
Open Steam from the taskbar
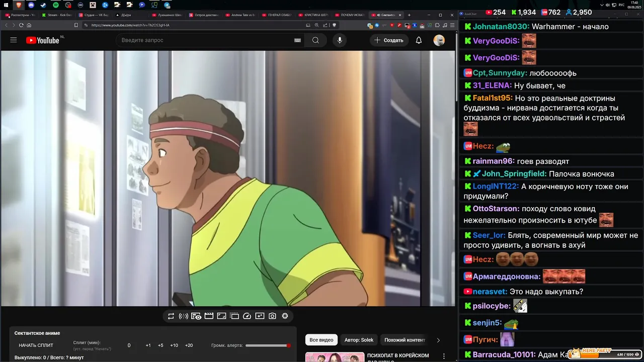(43, 5)
